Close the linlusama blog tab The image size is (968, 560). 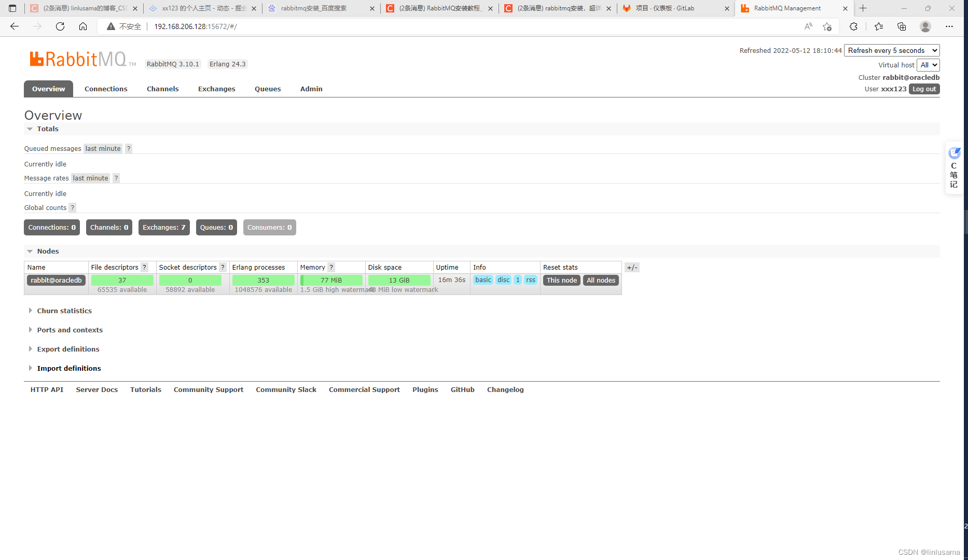point(135,8)
